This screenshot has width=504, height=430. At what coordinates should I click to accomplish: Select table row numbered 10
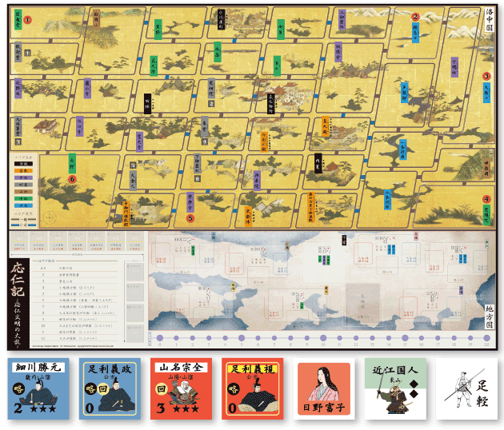pos(76,325)
